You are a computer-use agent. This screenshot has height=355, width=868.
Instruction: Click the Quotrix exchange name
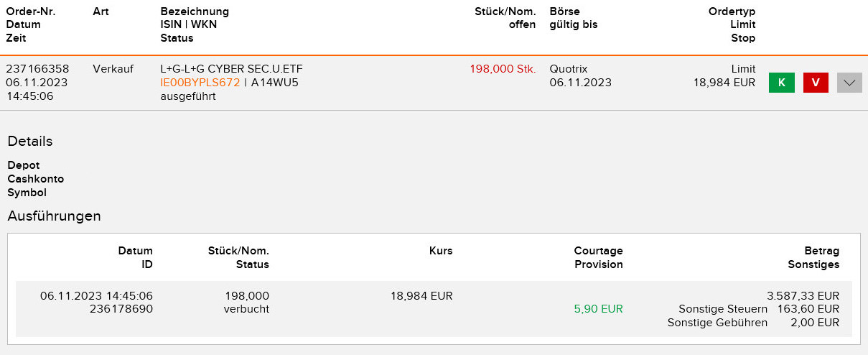point(568,69)
